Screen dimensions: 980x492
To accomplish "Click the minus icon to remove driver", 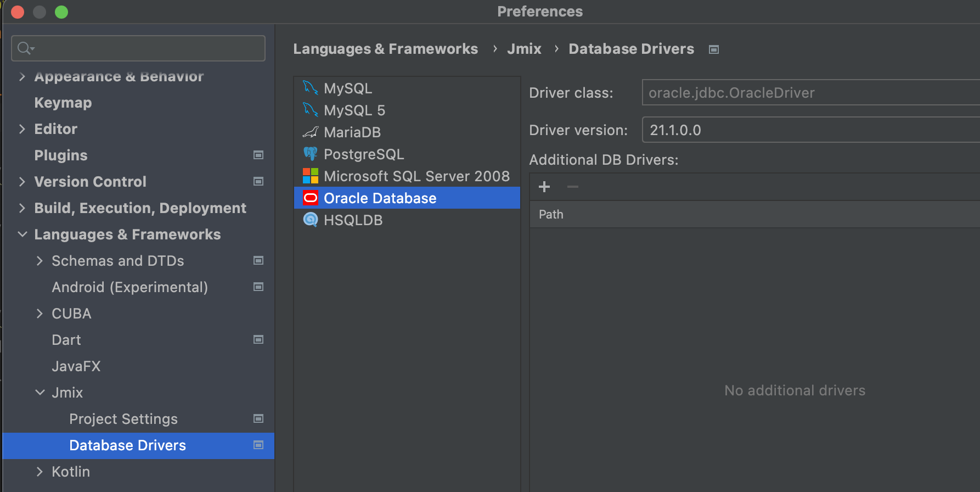I will click(573, 187).
